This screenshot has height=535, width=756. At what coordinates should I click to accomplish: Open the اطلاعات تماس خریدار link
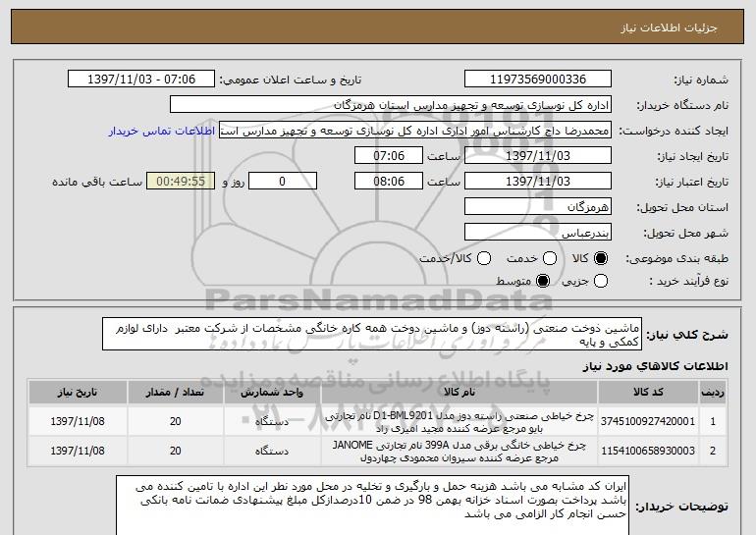(x=162, y=132)
